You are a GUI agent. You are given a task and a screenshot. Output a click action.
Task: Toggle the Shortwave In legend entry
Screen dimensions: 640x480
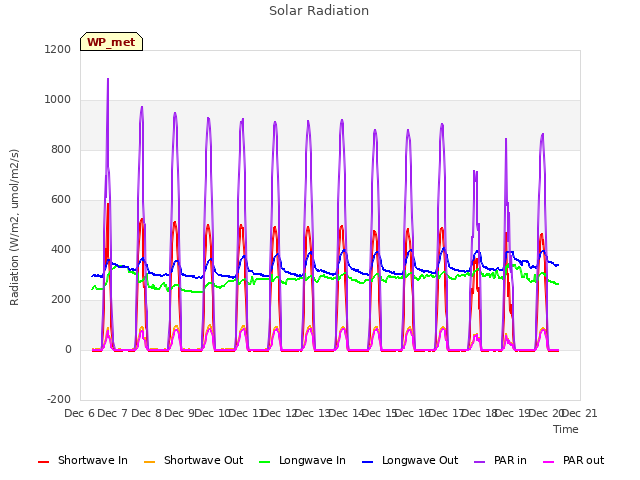[83, 460]
